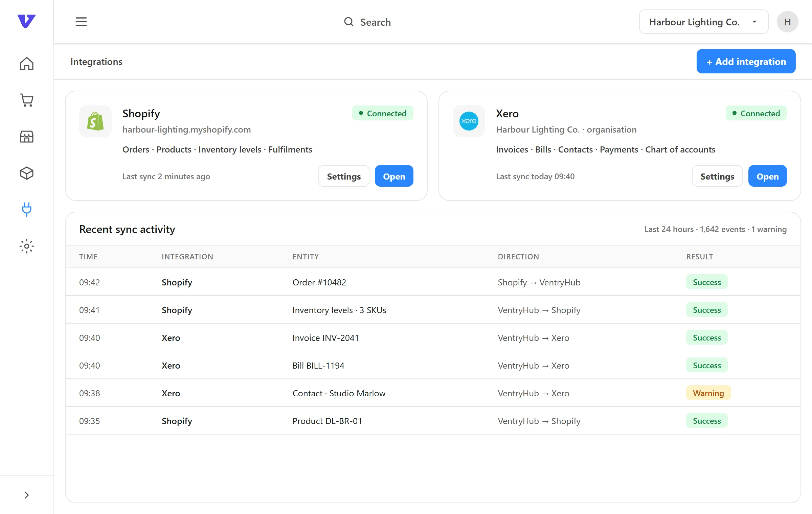Open Xero integration Settings
Screen dimensions: 812x514
pyautogui.click(x=717, y=176)
